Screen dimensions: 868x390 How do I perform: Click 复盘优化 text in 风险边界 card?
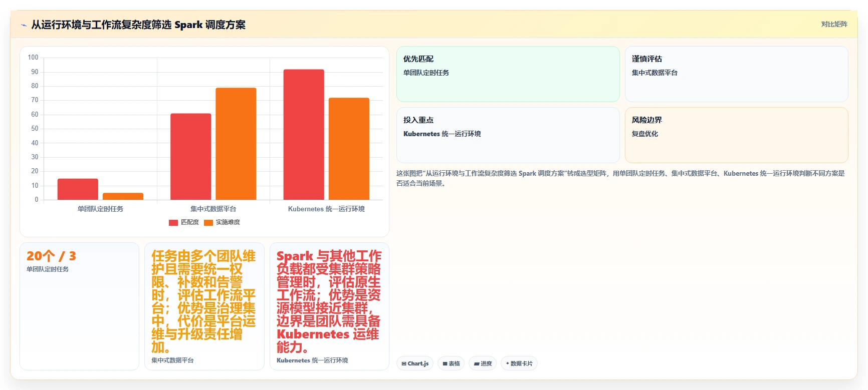(645, 134)
